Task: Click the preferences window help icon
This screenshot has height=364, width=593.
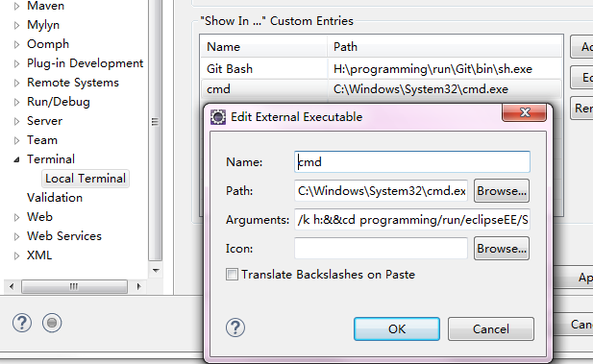Action: point(22,323)
